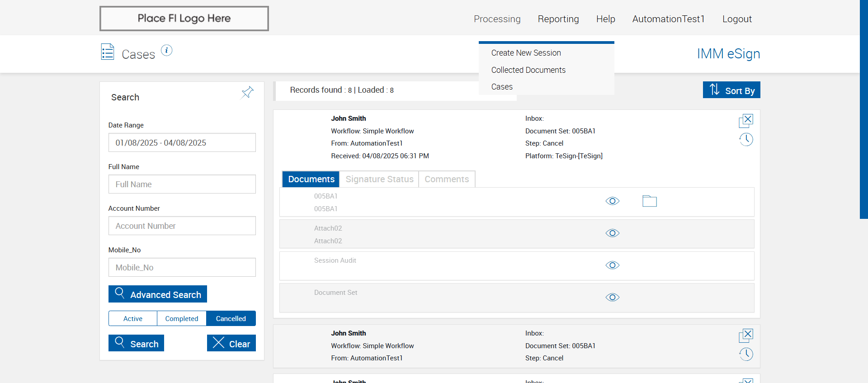Select the Completed status filter
Image resolution: width=868 pixels, height=383 pixels.
[x=181, y=318]
